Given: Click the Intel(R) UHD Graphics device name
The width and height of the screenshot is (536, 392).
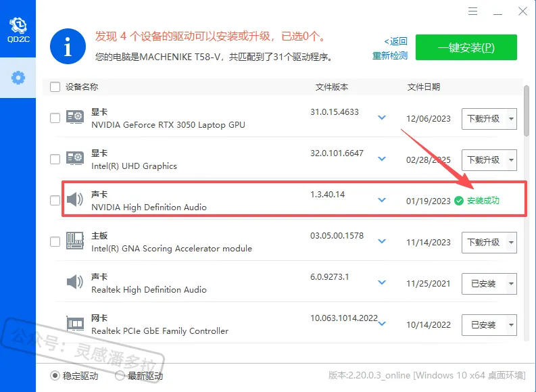Looking at the screenshot, I should coord(134,166).
